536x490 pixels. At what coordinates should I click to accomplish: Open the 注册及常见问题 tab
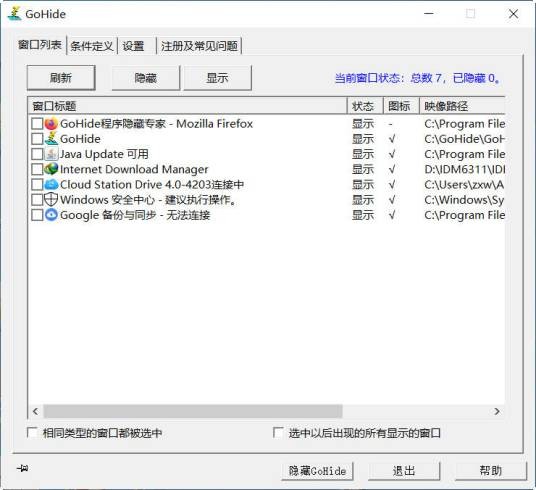199,46
